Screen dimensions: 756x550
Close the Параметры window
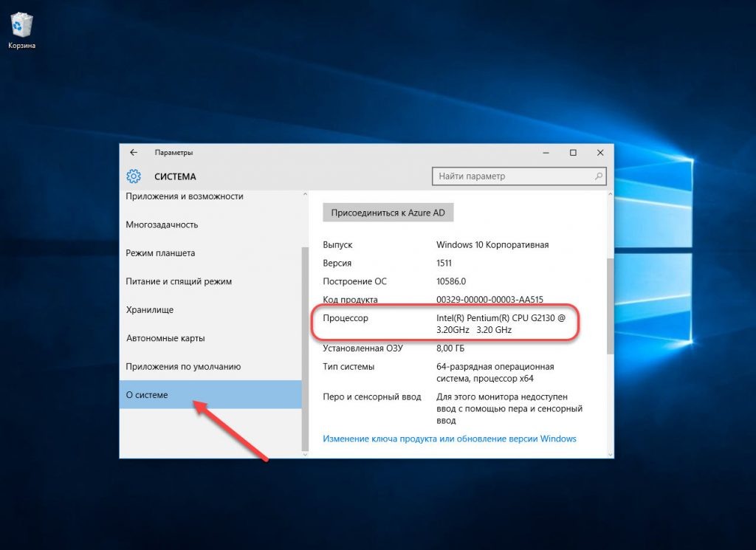coord(600,152)
